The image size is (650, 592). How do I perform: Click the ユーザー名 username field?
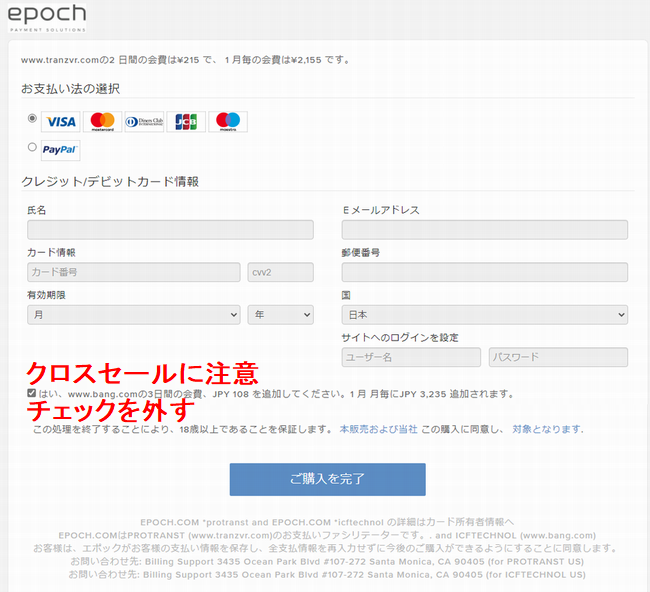[411, 357]
